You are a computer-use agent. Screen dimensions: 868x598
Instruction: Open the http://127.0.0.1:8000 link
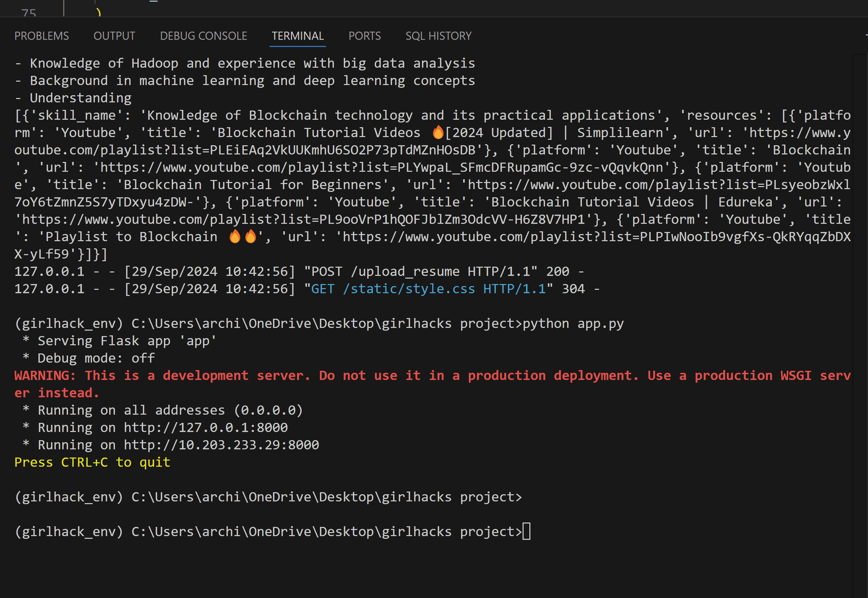click(x=206, y=428)
